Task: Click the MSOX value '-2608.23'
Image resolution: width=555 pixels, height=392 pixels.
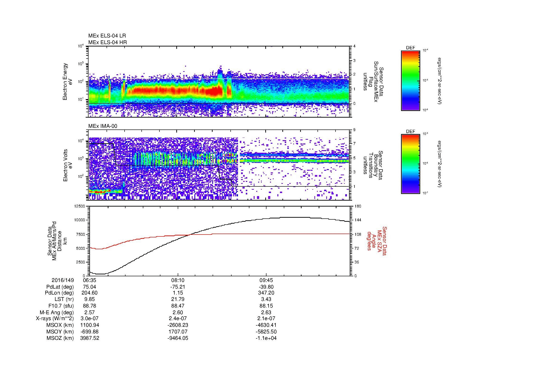Action: (x=178, y=325)
